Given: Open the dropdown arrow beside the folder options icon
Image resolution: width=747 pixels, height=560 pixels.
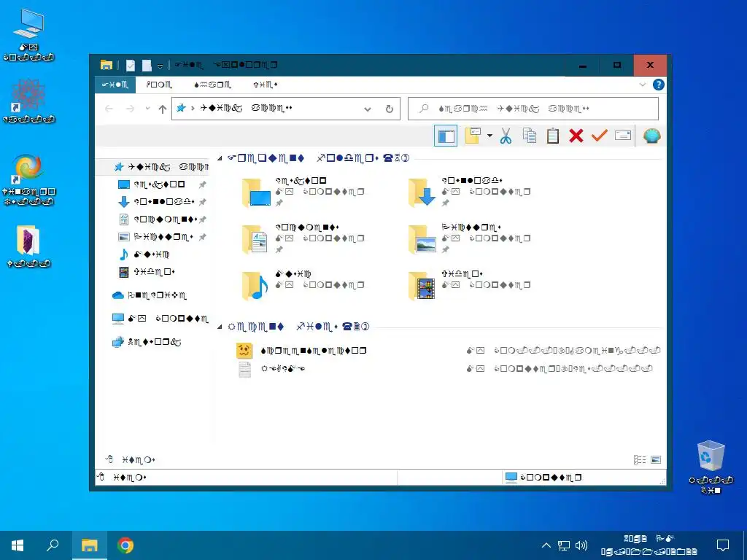Looking at the screenshot, I should click(x=489, y=136).
